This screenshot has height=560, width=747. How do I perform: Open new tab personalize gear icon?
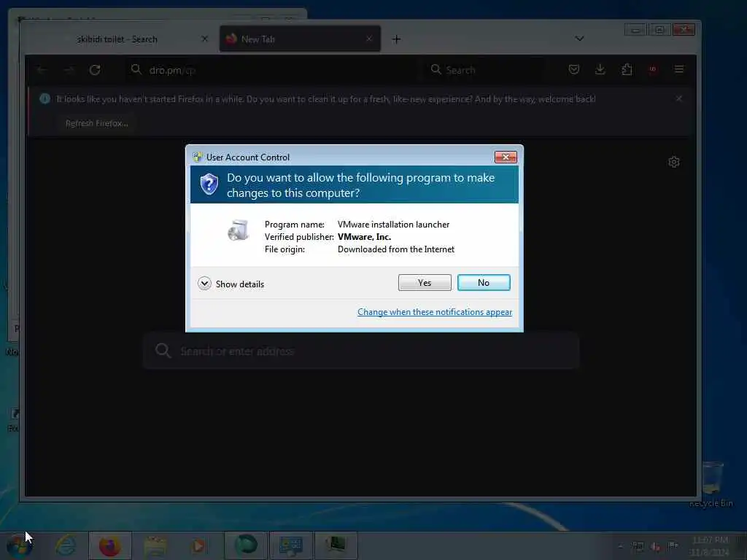pos(673,162)
